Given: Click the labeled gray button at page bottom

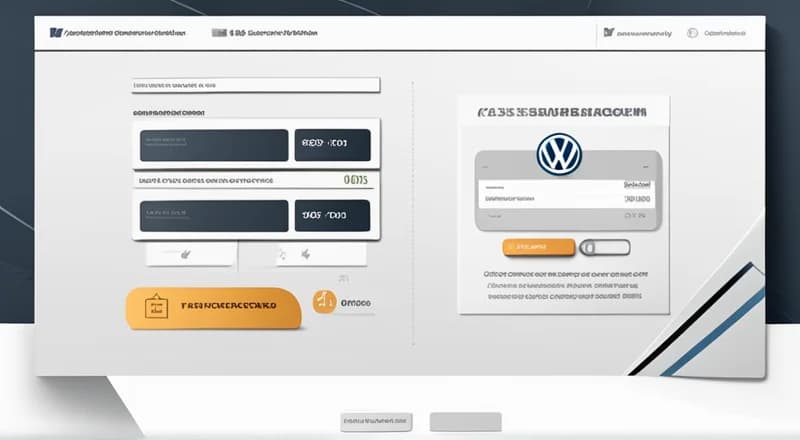Looking at the screenshot, I should tap(376, 422).
